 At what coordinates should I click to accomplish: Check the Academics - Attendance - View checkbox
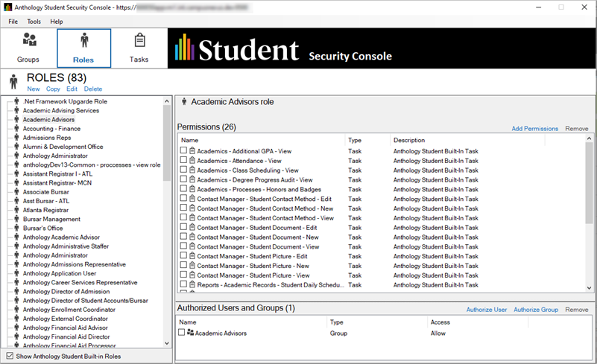183,160
